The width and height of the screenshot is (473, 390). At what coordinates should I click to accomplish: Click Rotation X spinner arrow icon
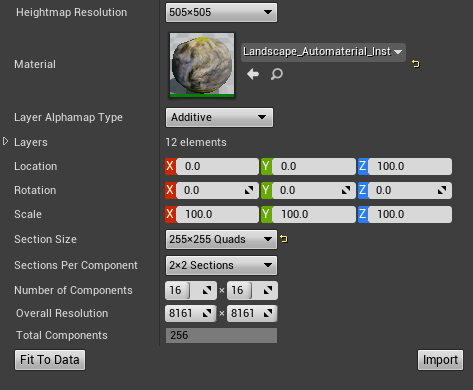tap(249, 190)
